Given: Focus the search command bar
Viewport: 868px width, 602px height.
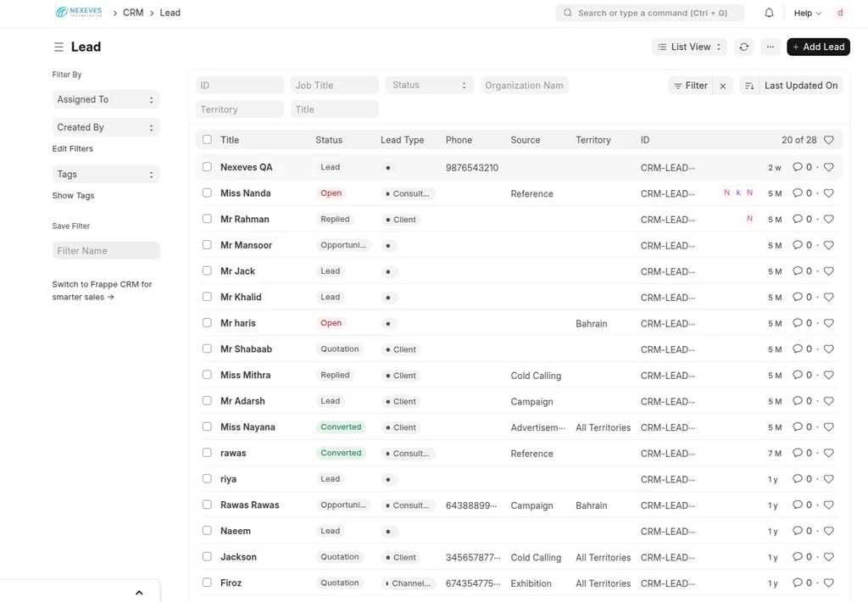Looking at the screenshot, I should 650,13.
